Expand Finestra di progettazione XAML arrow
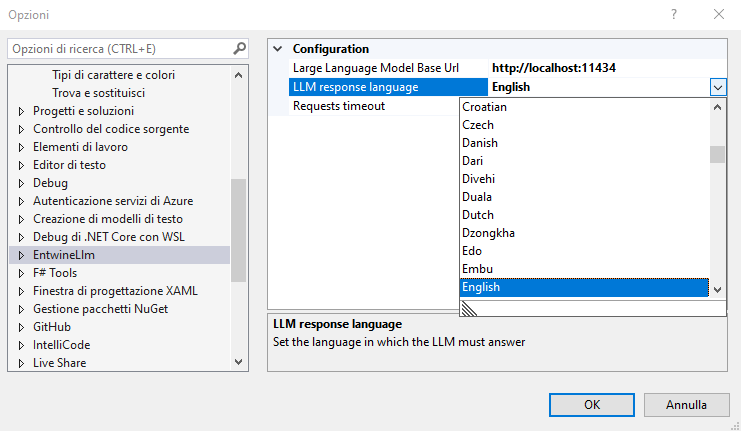This screenshot has width=741, height=431. (21, 291)
